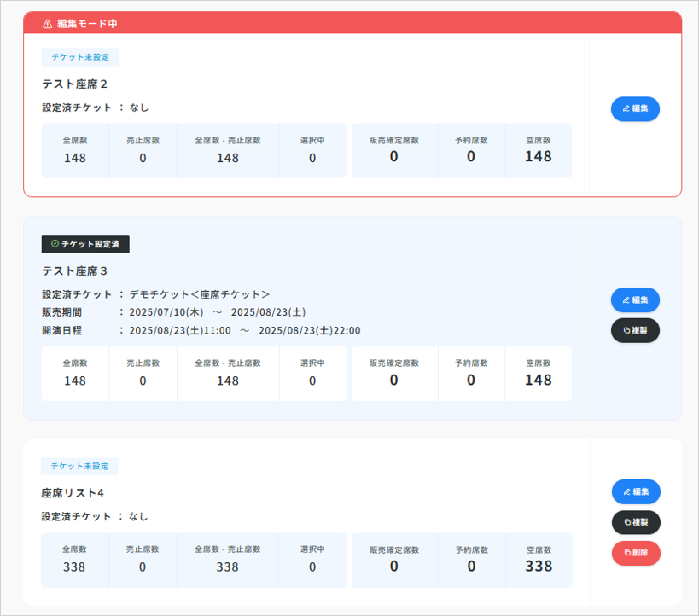The image size is (699, 616).
Task: Click the 空席数 338 cell in 座席リスト4
Action: pyautogui.click(x=539, y=558)
